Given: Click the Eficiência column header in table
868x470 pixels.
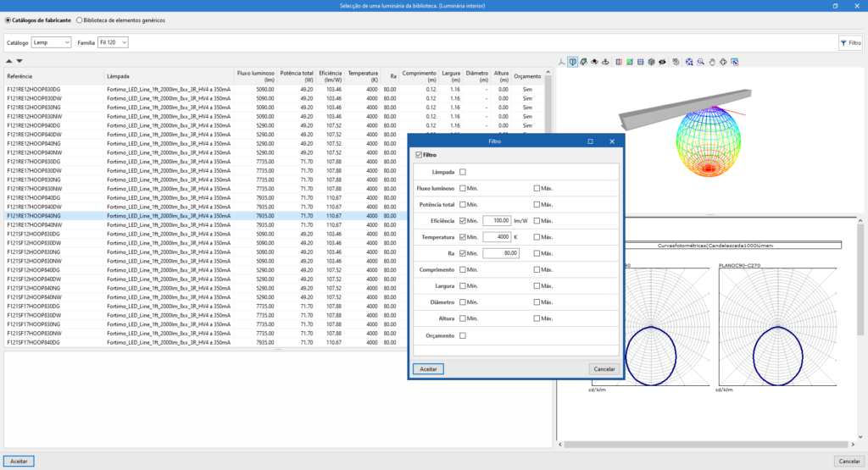Looking at the screenshot, I should [330, 76].
